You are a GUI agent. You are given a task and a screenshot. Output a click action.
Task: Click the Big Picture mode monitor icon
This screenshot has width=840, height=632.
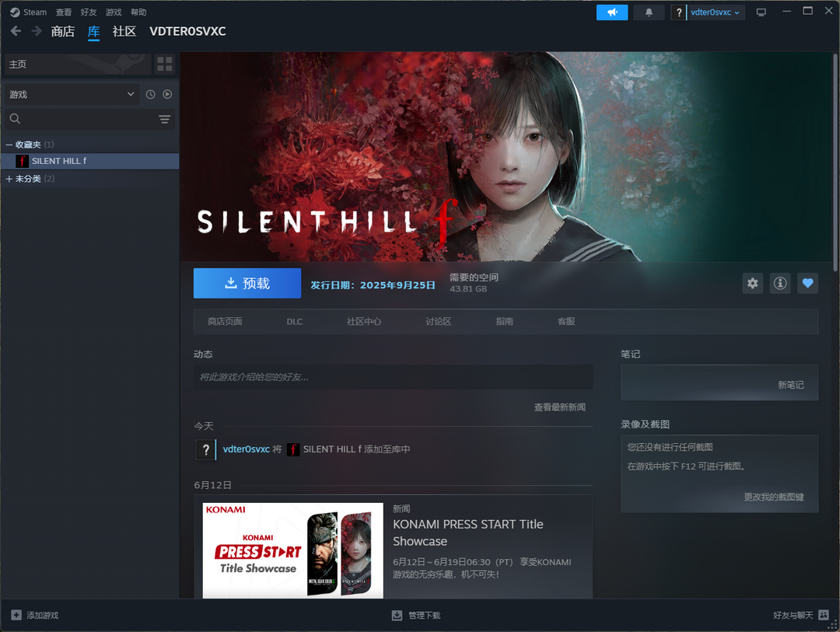pos(761,12)
